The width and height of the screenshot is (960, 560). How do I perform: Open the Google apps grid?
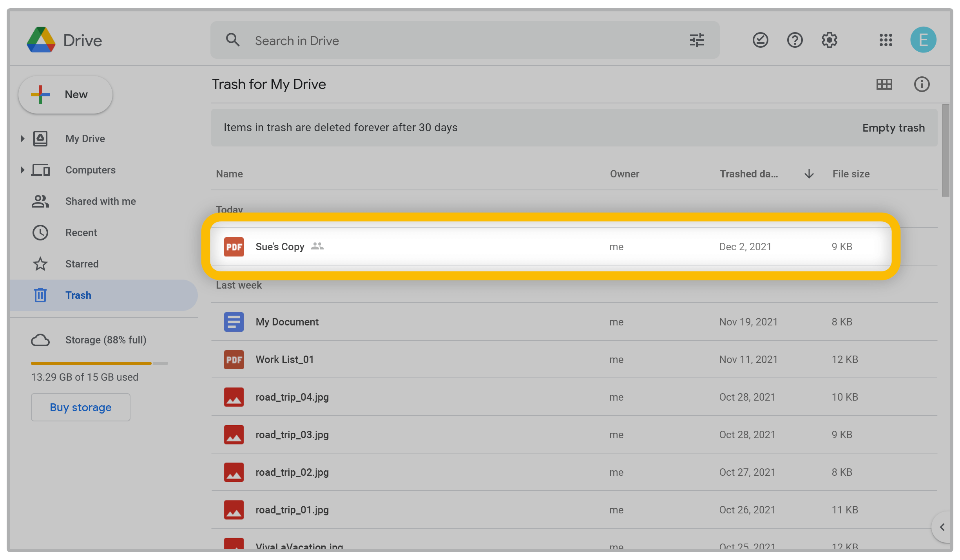(x=886, y=40)
